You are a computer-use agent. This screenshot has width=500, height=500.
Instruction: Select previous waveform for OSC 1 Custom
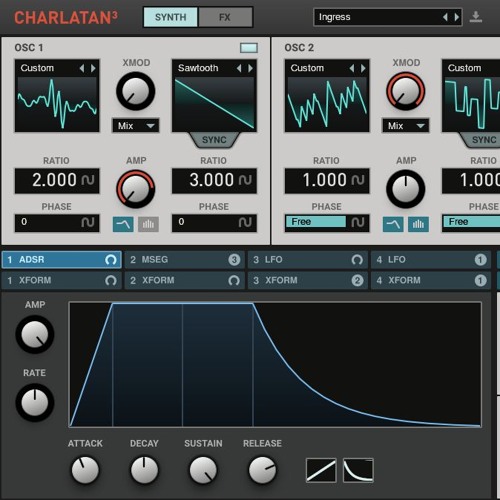pyautogui.click(x=82, y=68)
